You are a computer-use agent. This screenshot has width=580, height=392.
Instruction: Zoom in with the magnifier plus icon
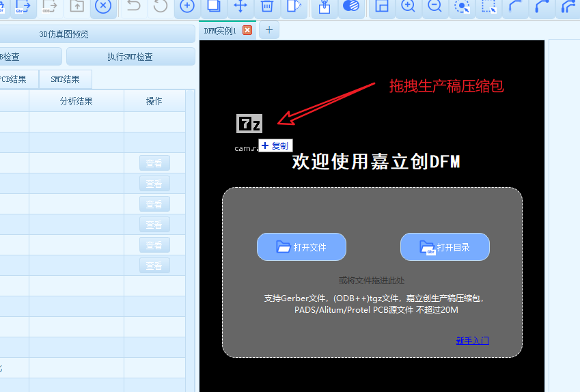pyautogui.click(x=408, y=6)
